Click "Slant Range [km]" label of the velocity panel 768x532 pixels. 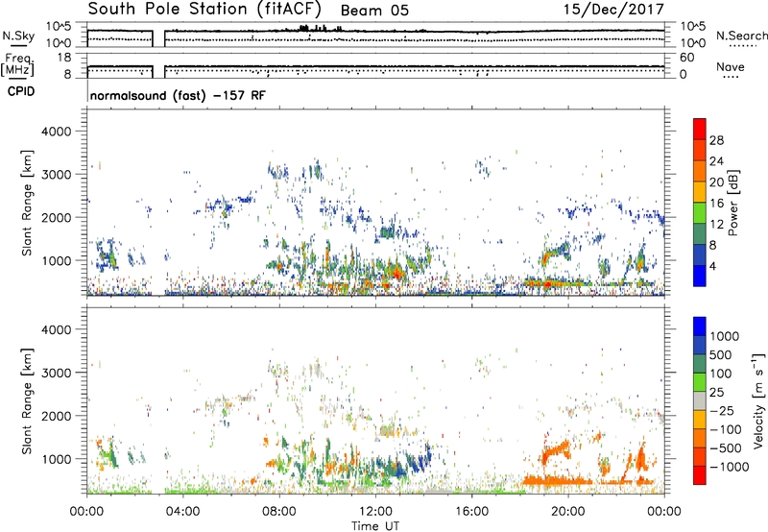click(27, 401)
